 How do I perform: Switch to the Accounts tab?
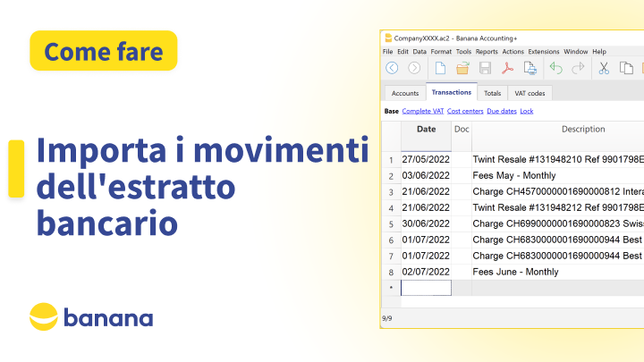click(x=405, y=93)
